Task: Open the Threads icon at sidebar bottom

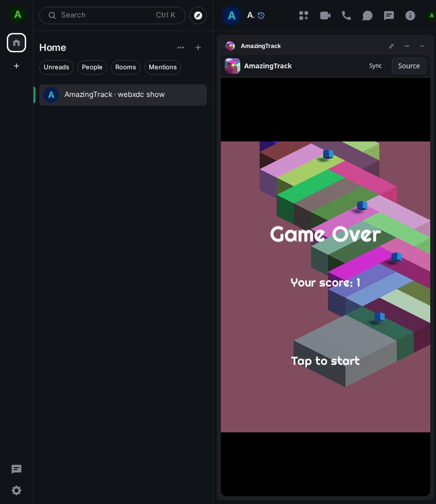Action: pos(16,469)
